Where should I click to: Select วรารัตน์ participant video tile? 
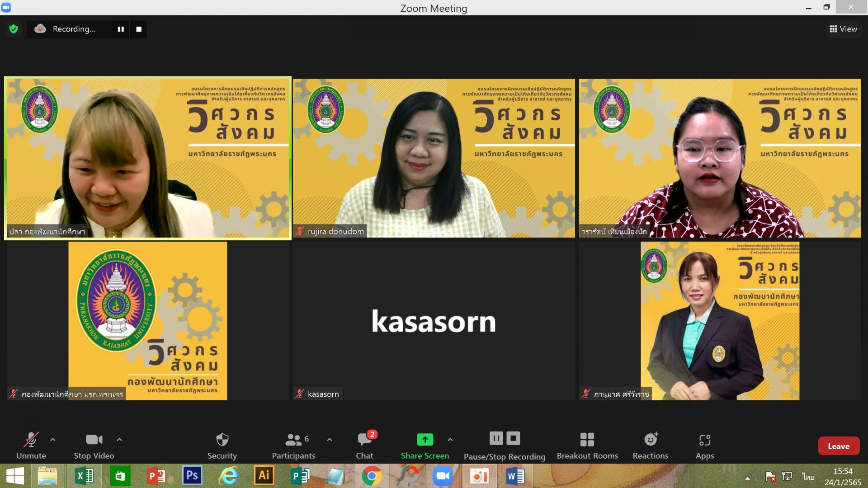(720, 158)
